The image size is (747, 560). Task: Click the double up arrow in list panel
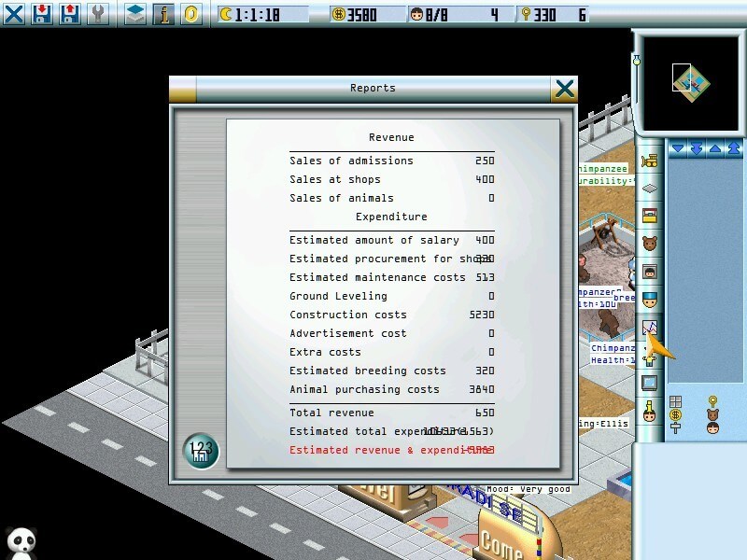point(734,149)
